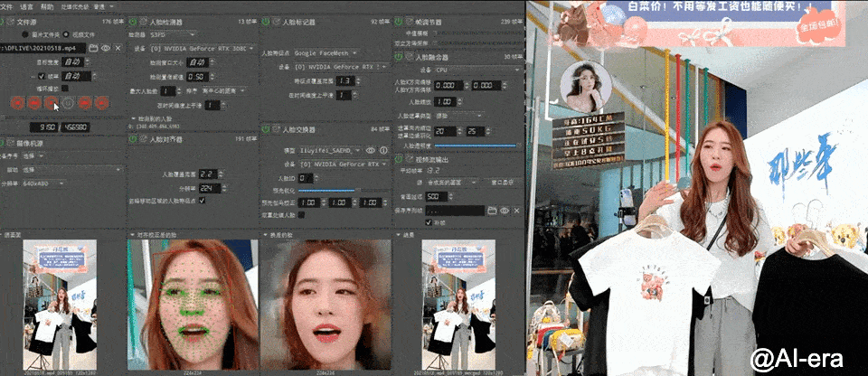Open the Google FaceMesh dropdown
868x376 pixels.
point(325,53)
